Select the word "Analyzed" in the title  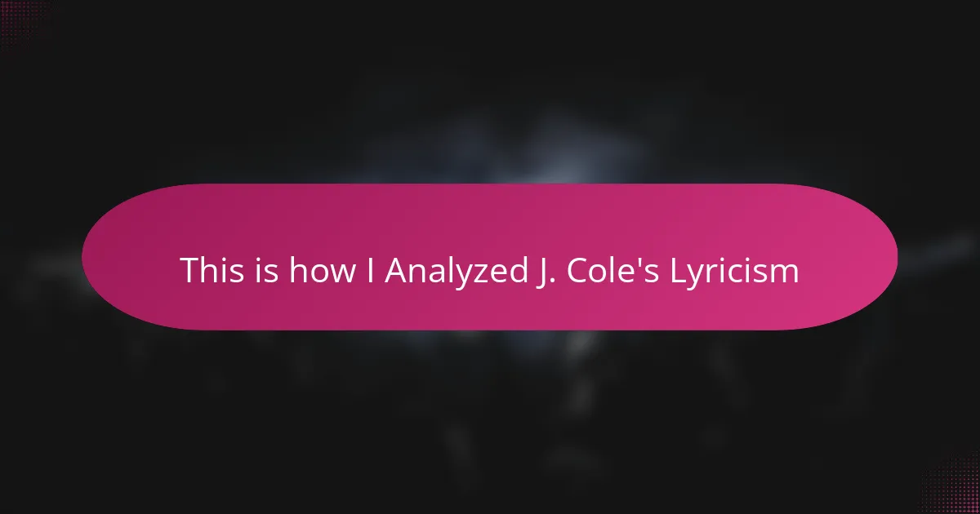452,271
